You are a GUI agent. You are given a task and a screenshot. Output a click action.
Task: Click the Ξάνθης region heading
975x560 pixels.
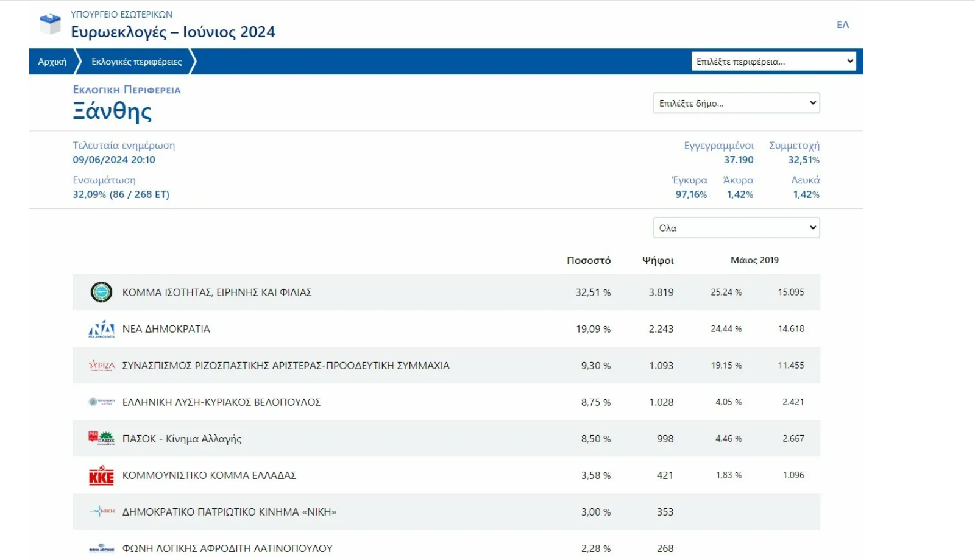(112, 111)
